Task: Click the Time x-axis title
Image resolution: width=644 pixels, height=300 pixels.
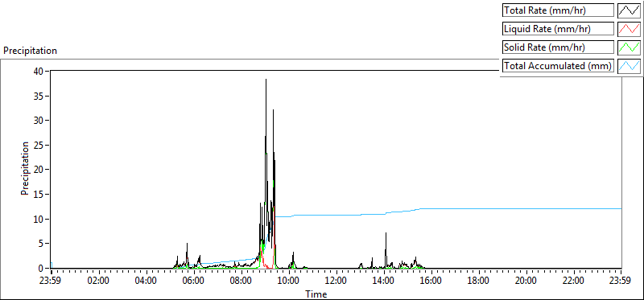Action: (x=316, y=294)
